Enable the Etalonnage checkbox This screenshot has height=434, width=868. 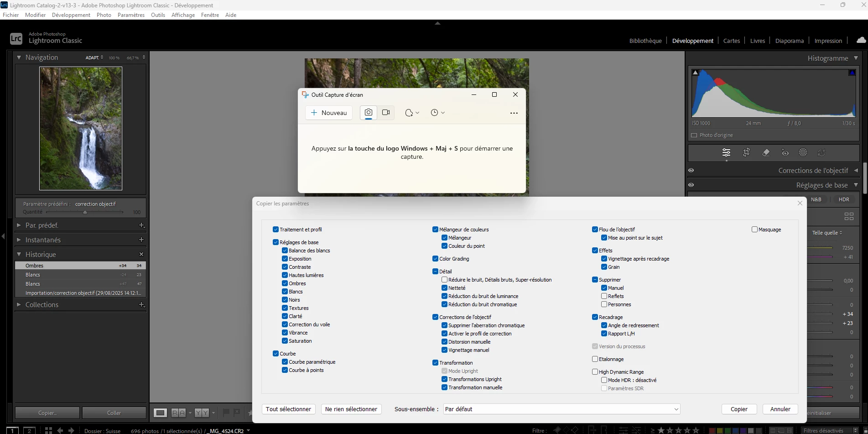[x=595, y=359]
